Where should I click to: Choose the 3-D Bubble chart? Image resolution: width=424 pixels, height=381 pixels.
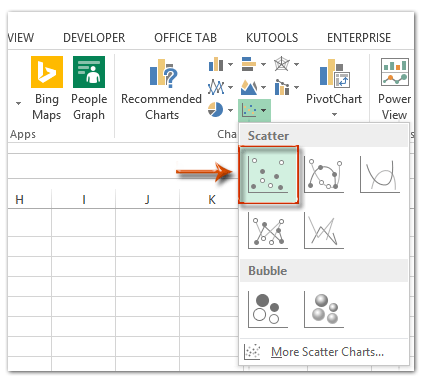point(324,309)
